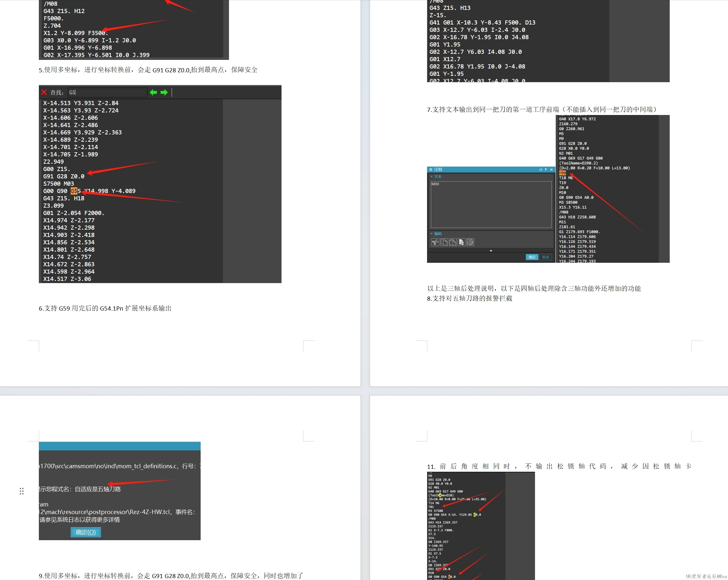This screenshot has width=728, height=580.
Task: Click the line 'X1.2 Y-8.099 F3500.'
Action: point(76,33)
